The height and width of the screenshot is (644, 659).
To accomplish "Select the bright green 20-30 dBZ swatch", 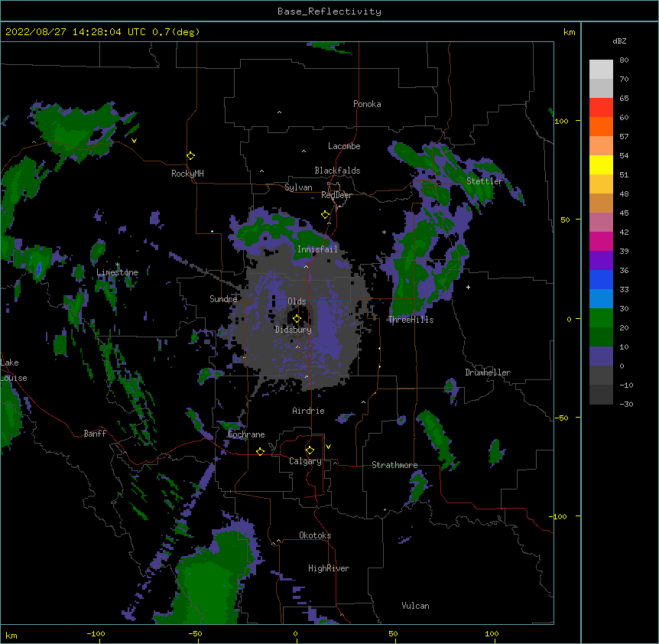I will (x=601, y=318).
